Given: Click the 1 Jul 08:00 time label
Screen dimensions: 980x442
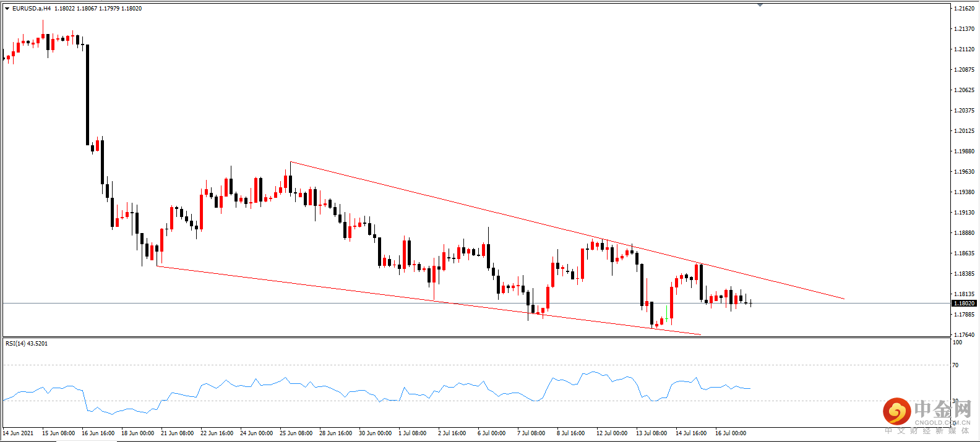Looking at the screenshot, I should point(413,433).
